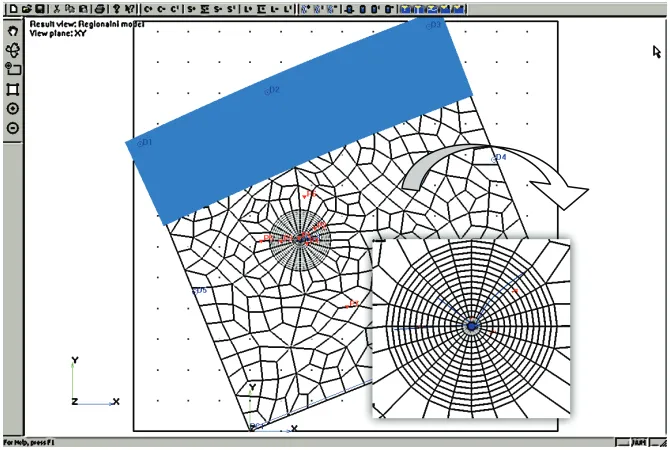This screenshot has width=670, height=450.
Task: Click the S' toolbar icon
Action: (231, 9)
